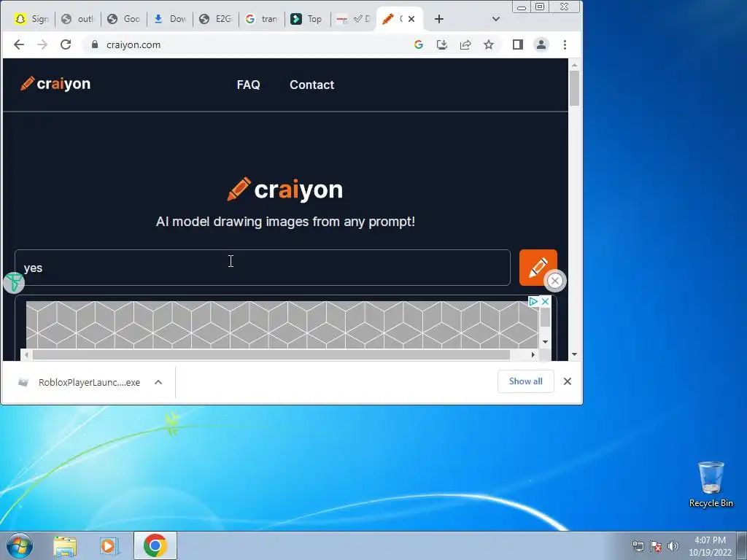Image resolution: width=747 pixels, height=560 pixels.
Task: Open the Chrome profile menu
Action: click(x=541, y=44)
